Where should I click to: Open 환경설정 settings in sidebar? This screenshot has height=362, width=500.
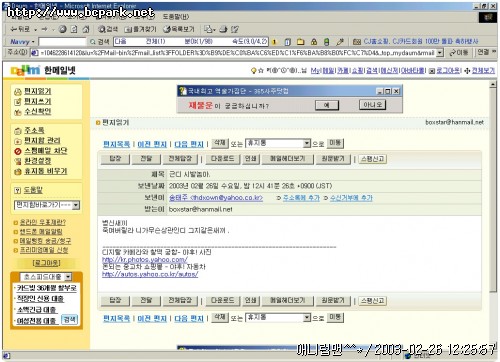coord(38,161)
